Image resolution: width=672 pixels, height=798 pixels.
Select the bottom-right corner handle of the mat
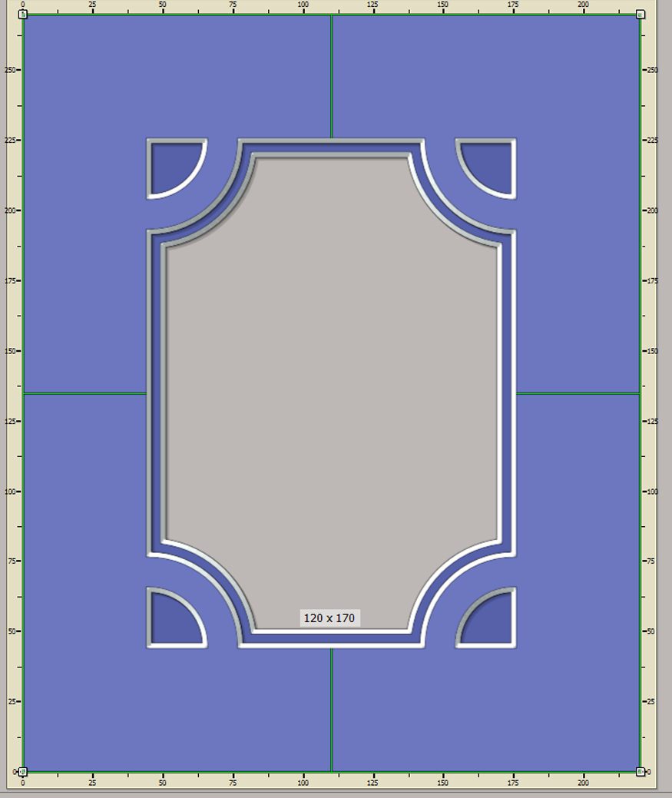(x=641, y=772)
